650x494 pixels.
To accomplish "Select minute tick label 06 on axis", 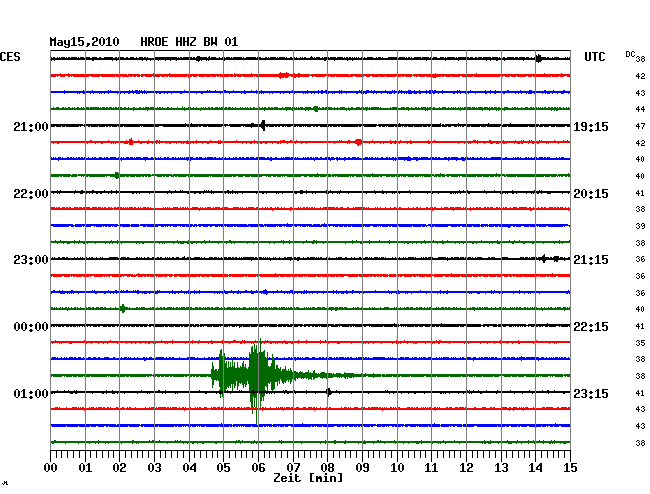I will pyautogui.click(x=258, y=467).
